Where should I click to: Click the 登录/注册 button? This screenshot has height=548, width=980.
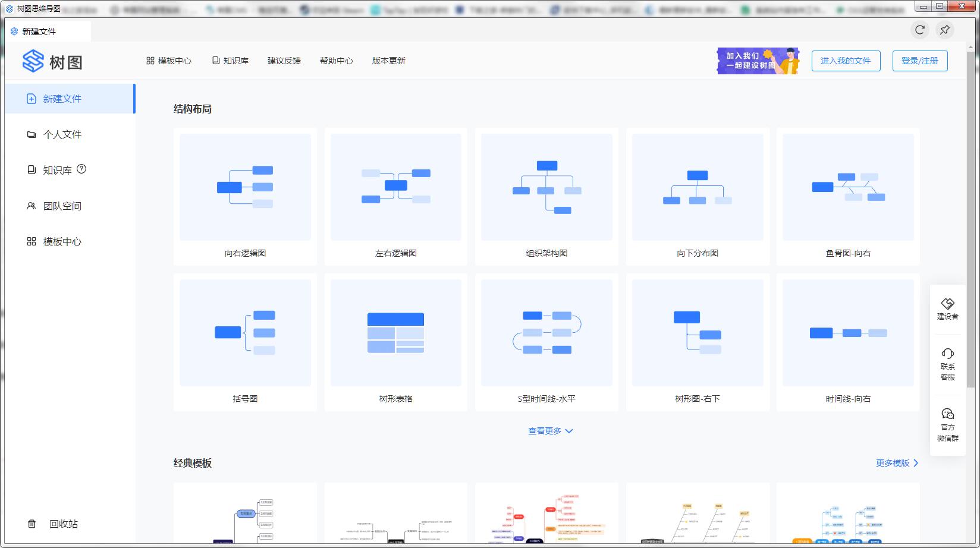point(919,61)
